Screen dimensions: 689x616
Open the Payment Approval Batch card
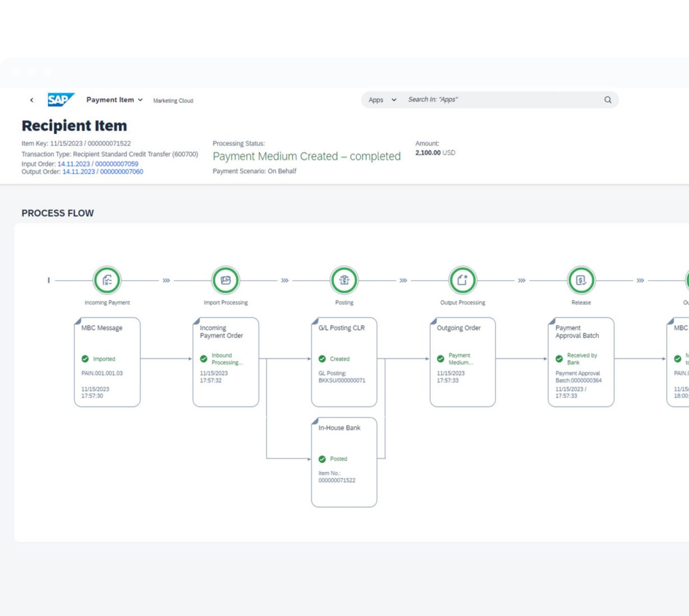[x=581, y=362]
